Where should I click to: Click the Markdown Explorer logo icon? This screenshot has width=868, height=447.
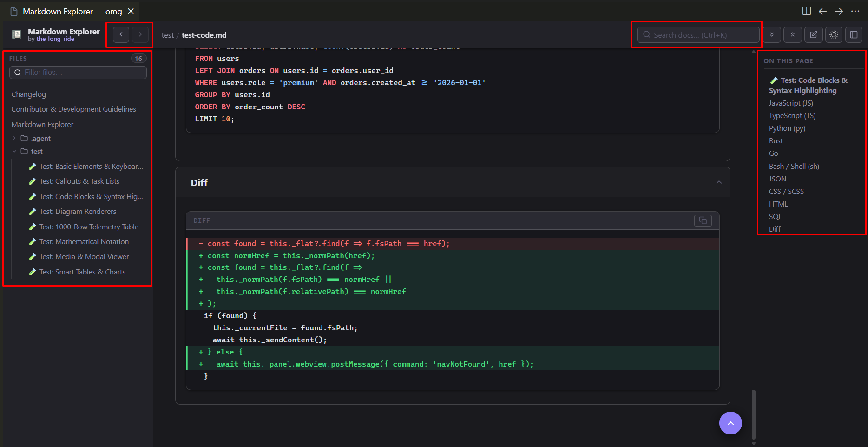coord(16,34)
